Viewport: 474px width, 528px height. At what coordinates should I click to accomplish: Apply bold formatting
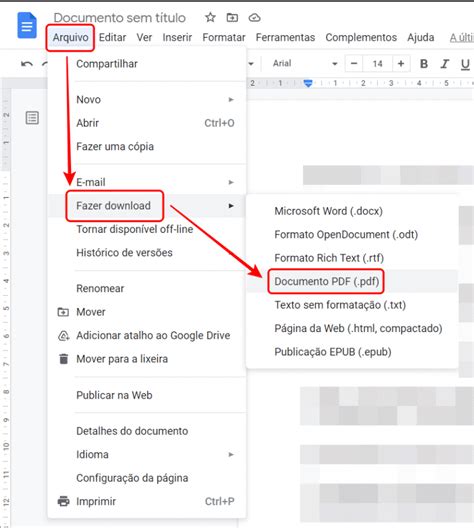(x=424, y=64)
